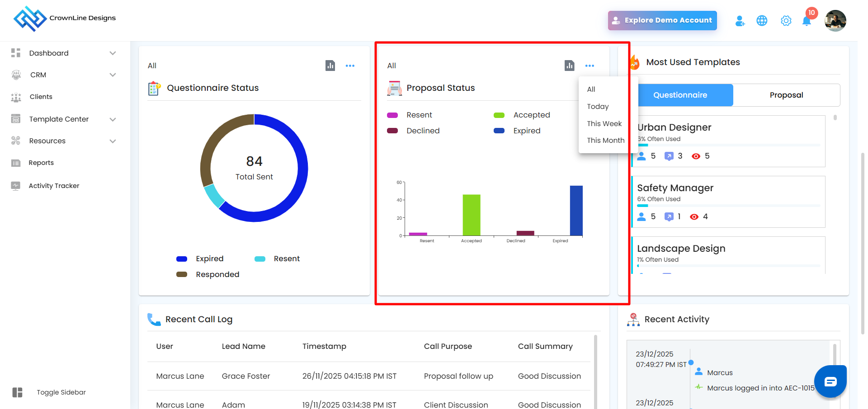Open the Safety Manager template card
868x409 pixels.
click(x=728, y=202)
